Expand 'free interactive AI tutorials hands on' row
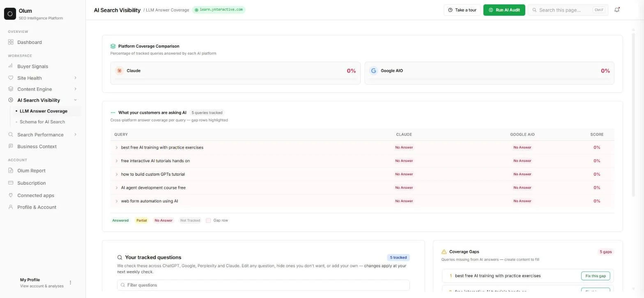This screenshot has width=644, height=298. [117, 161]
